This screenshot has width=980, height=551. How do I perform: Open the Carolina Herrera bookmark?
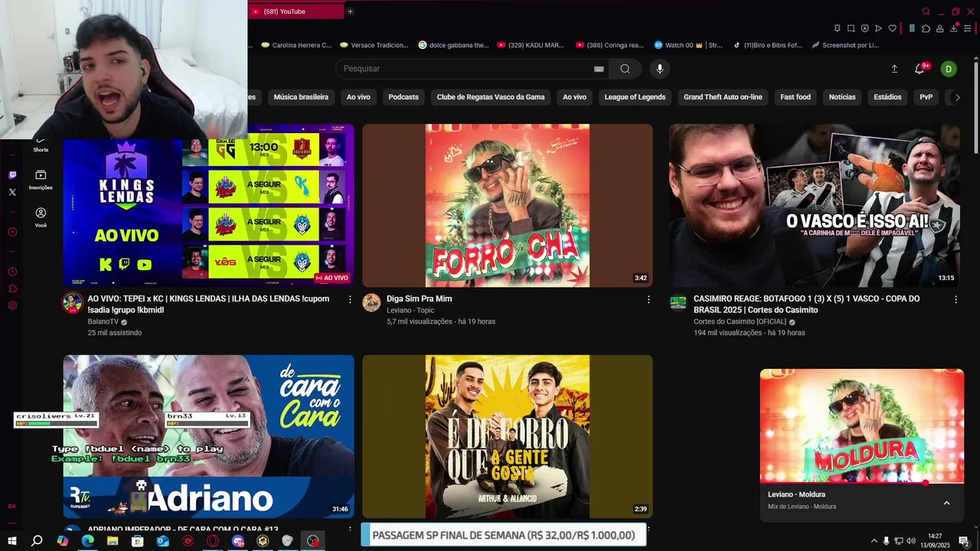coord(296,45)
